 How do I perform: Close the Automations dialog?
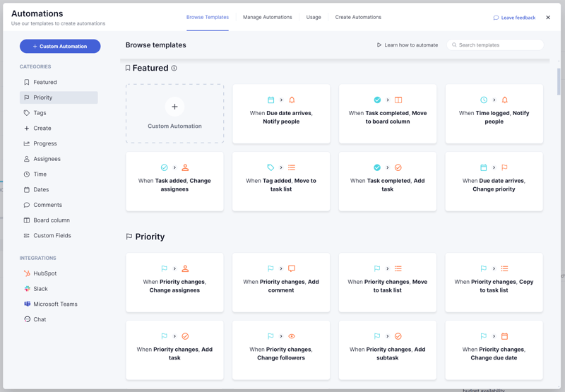[x=548, y=18]
